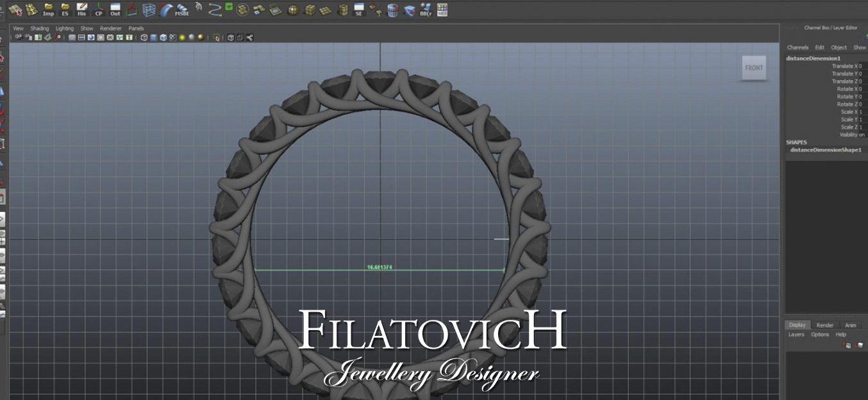Open the viewport Show menu
Screen dimensions: 868x400
tap(87, 28)
